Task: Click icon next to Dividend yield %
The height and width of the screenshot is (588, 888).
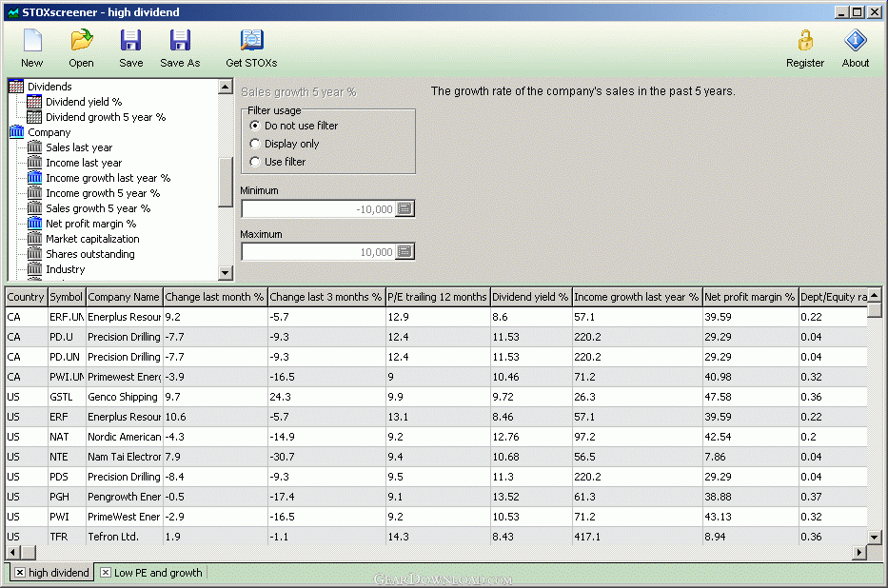Action: click(34, 101)
